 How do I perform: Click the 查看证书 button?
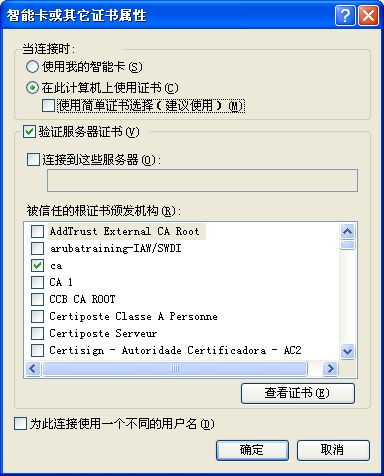pos(298,393)
